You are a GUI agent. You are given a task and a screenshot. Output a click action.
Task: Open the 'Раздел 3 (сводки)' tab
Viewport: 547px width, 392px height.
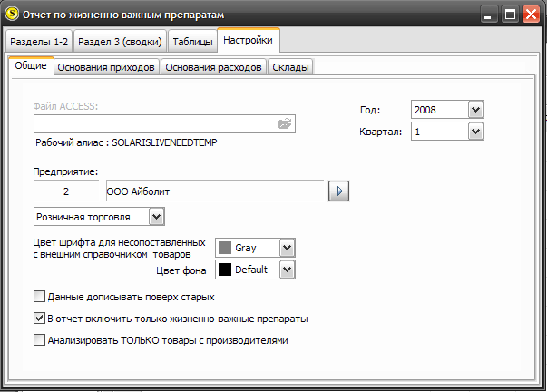pos(120,42)
